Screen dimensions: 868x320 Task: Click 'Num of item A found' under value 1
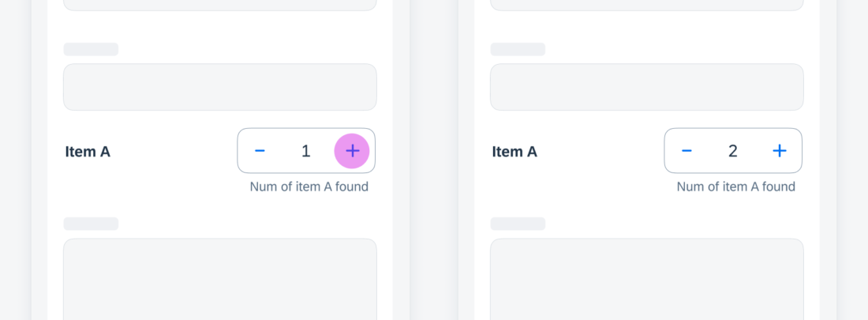309,187
